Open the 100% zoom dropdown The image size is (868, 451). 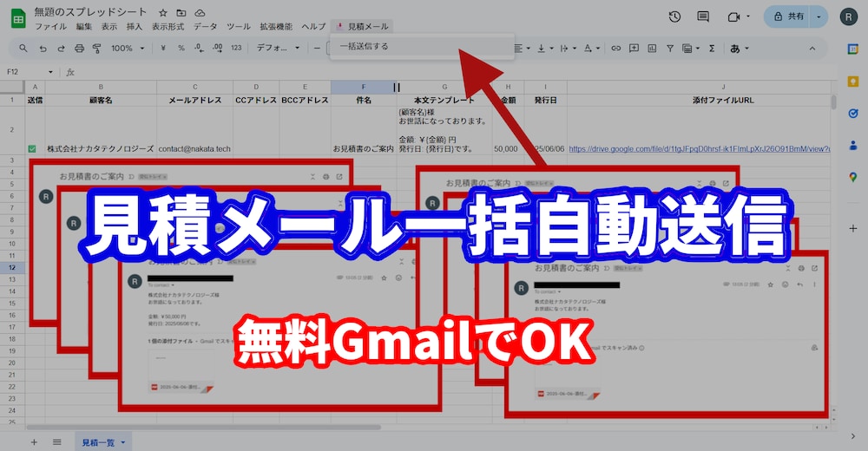click(128, 49)
